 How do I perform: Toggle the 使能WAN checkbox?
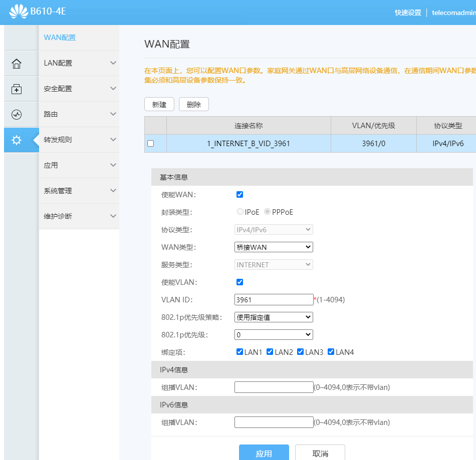tap(240, 194)
